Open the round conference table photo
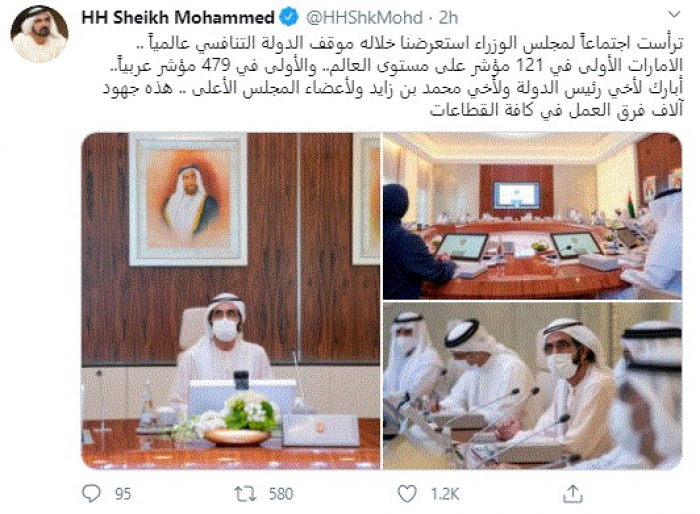Viewport: 700px width, 514px height. [x=532, y=216]
